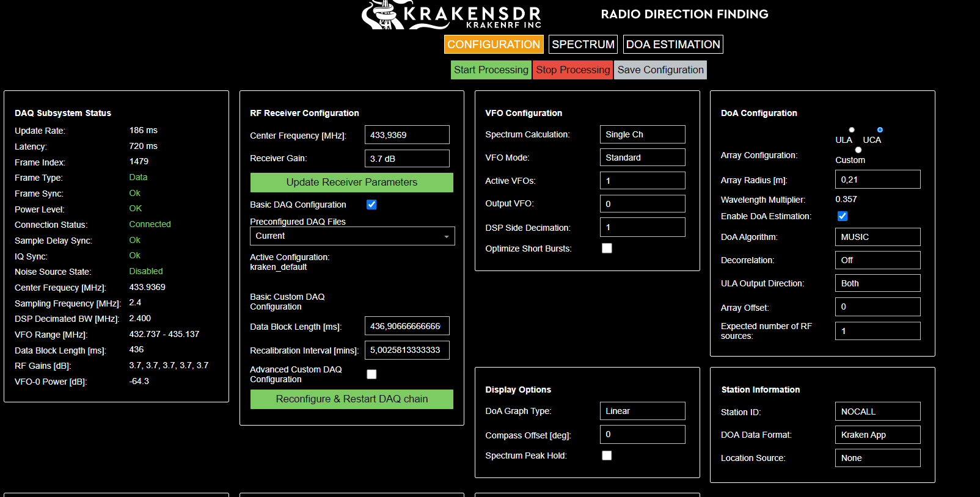Click the Wavelength Multiplier '0.357' value
The height and width of the screenshot is (497, 980).
(846, 199)
